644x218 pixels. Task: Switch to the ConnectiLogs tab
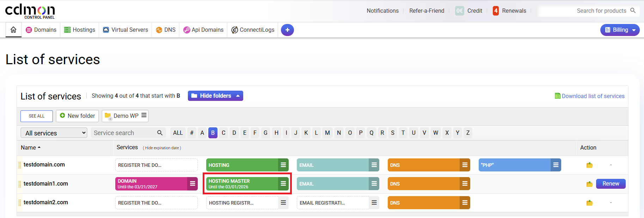pos(253,30)
